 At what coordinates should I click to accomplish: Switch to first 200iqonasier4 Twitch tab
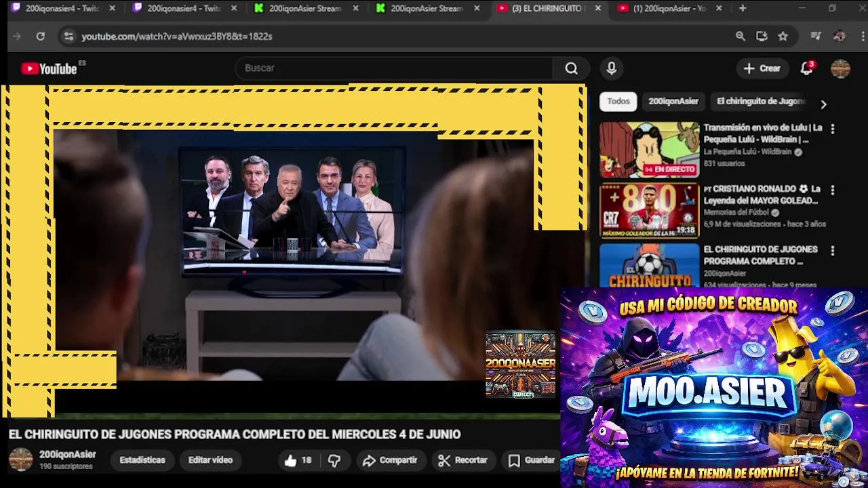point(61,8)
